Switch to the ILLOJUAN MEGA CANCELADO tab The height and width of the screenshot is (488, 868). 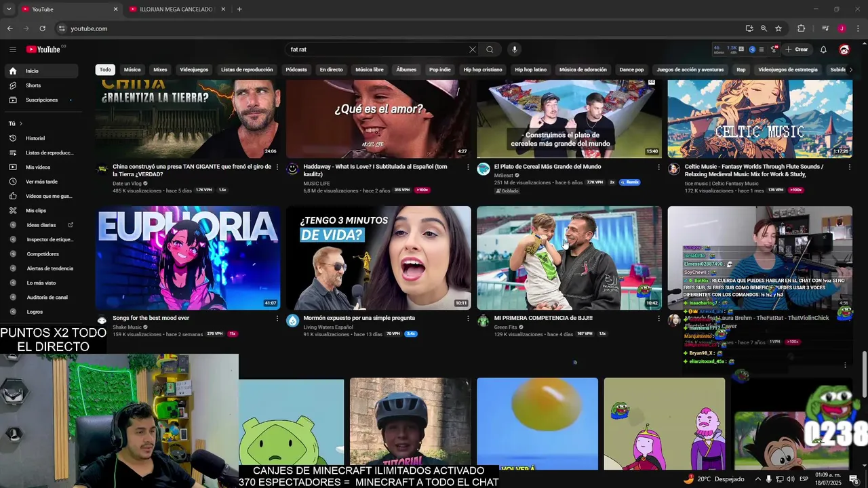coord(176,9)
